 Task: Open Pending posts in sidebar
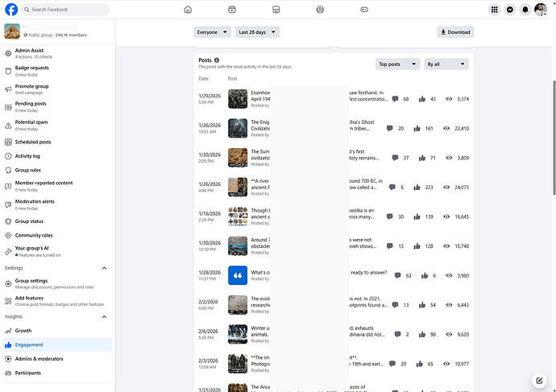coord(32,104)
